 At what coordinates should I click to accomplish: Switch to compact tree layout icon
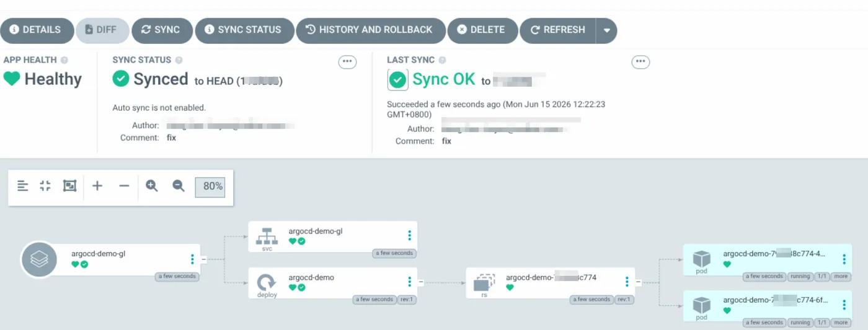pyautogui.click(x=23, y=186)
